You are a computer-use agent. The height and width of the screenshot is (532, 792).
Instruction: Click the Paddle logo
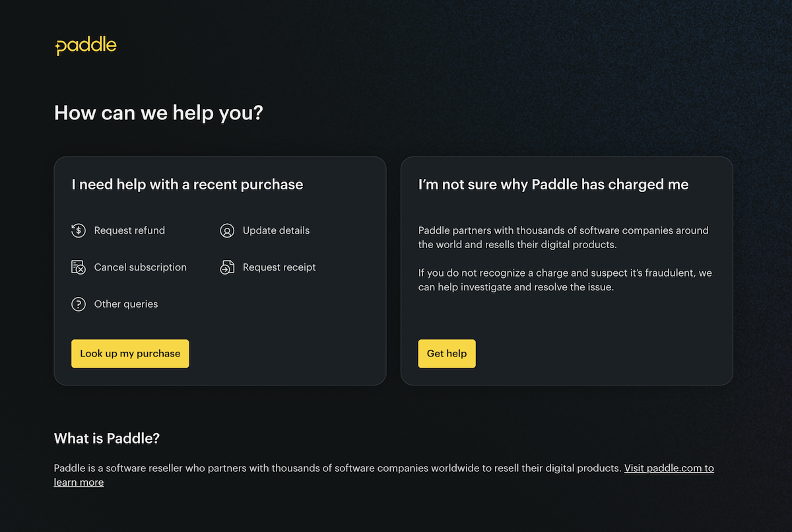86,46
